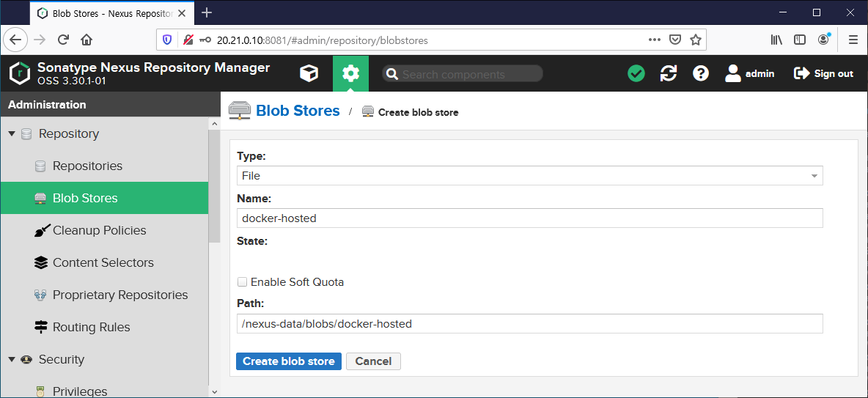Click the sidebar scrollbar down arrow
The height and width of the screenshot is (398, 868).
coord(215,392)
